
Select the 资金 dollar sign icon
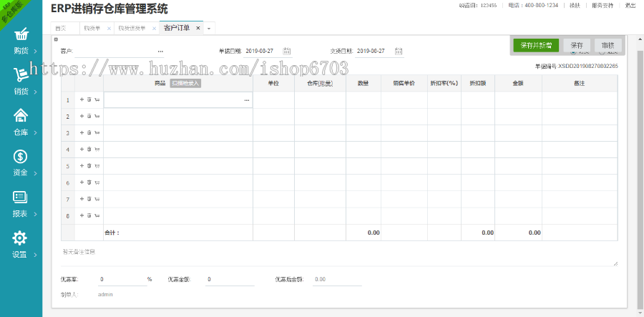[21, 157]
